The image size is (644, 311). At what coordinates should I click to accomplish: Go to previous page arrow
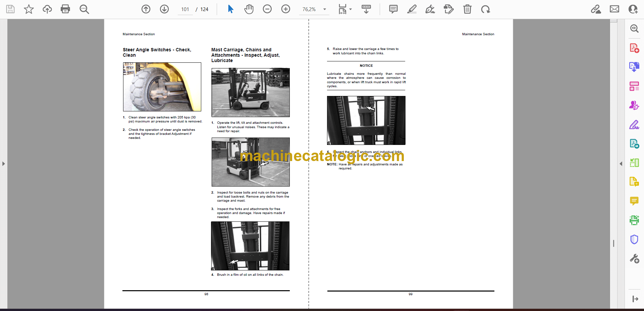[x=146, y=9]
